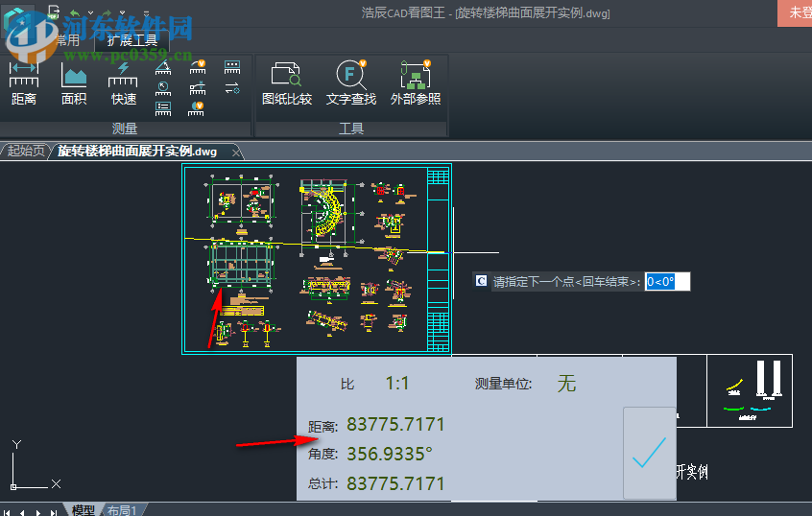Close the 旋转楼梯曲面展开实例.dwg tab
The image size is (812, 516).
[236, 152]
